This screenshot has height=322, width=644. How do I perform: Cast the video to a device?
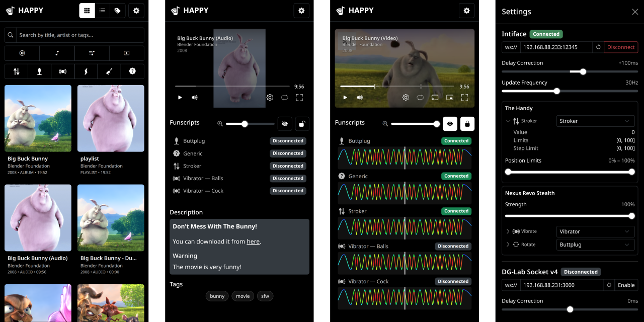pos(435,98)
